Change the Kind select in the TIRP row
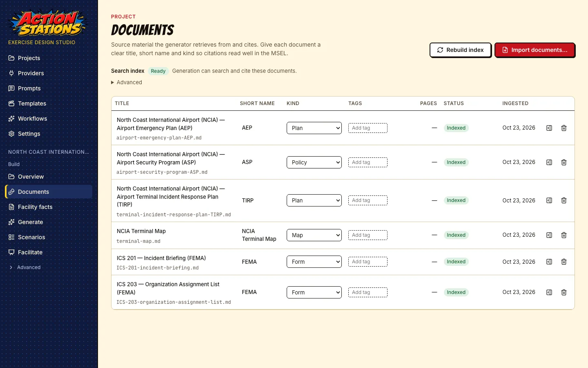Image resolution: width=588 pixels, height=368 pixels. click(x=314, y=200)
